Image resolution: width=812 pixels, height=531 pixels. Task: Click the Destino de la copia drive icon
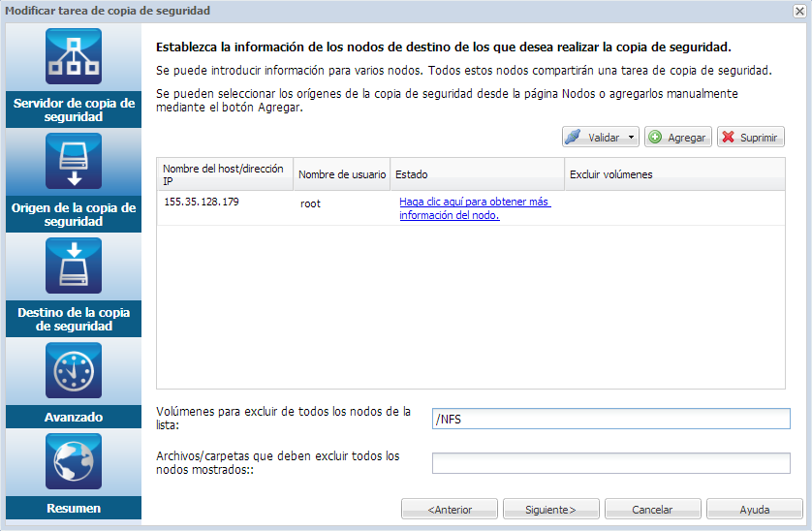point(74,265)
